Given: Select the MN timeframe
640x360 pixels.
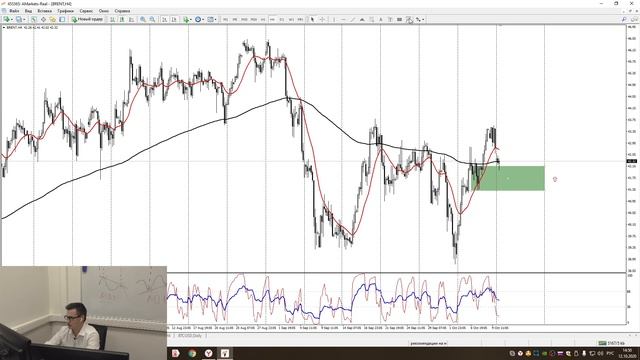Looking at the screenshot, I should pyautogui.click(x=300, y=19).
